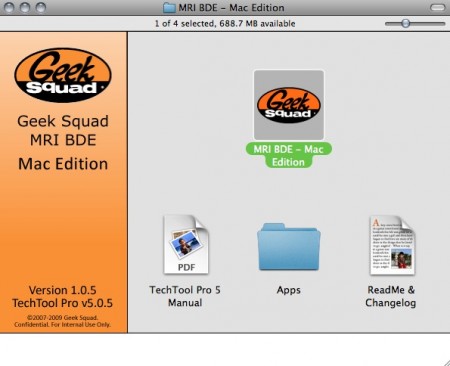Click the close window button

9,7
